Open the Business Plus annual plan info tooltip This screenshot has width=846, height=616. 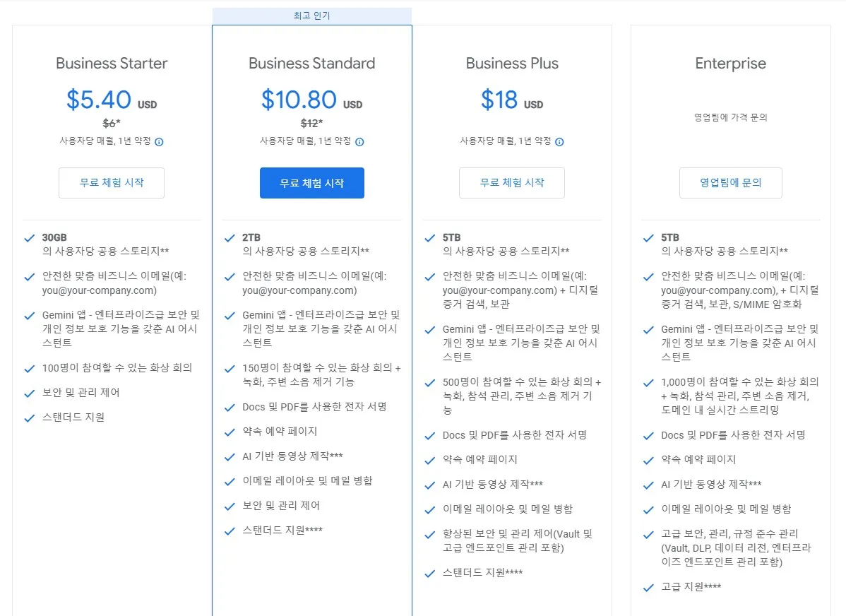[x=559, y=141]
